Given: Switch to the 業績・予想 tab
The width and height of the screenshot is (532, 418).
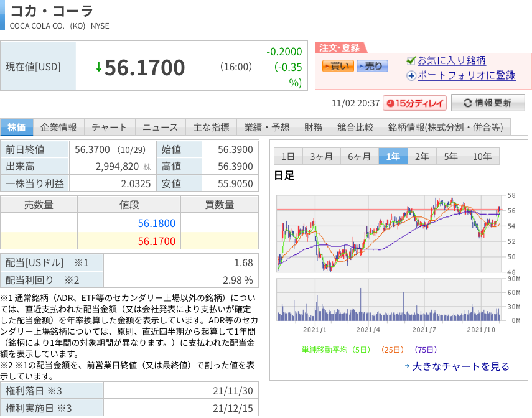Looking at the screenshot, I should coord(267,128).
